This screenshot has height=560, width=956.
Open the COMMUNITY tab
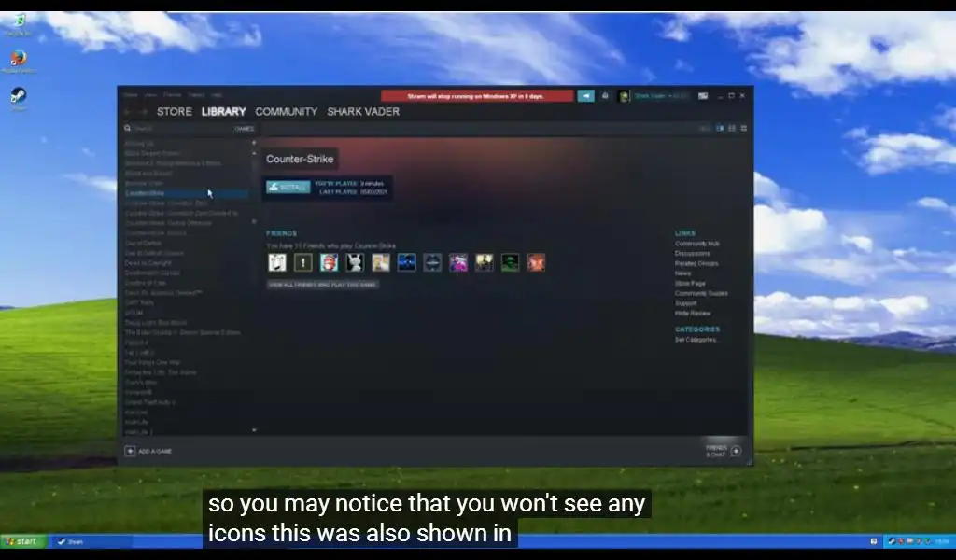pyautogui.click(x=287, y=112)
